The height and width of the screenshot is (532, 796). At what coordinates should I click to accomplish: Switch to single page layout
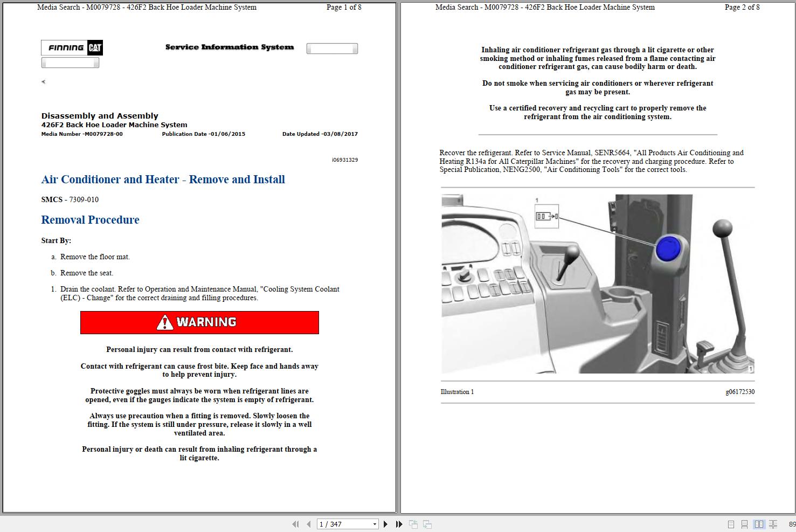(731, 523)
